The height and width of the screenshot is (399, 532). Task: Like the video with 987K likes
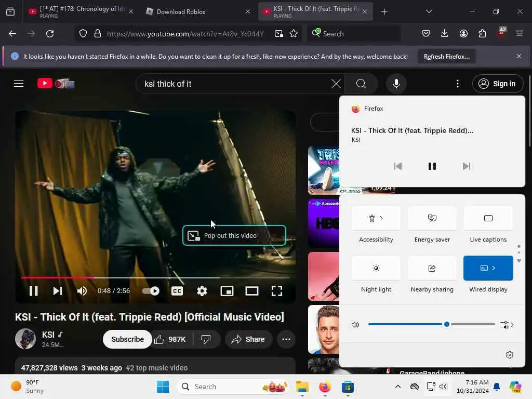(170, 339)
